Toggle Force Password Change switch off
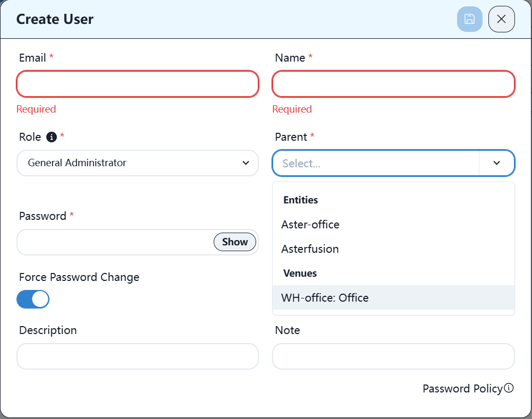This screenshot has width=532, height=419. (x=33, y=299)
